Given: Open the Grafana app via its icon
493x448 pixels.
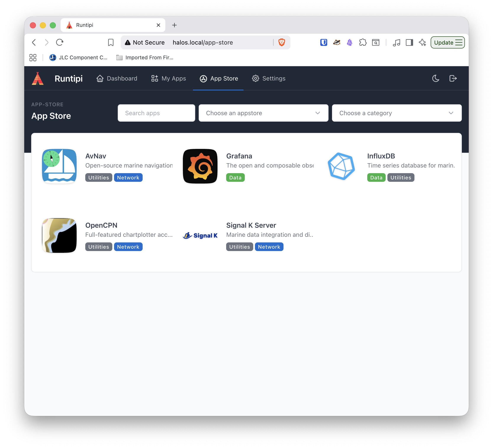Looking at the screenshot, I should (200, 166).
